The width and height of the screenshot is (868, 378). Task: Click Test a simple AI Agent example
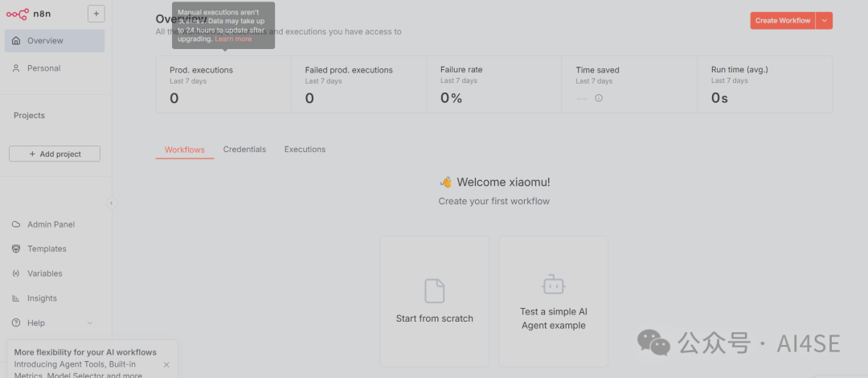pos(554,301)
